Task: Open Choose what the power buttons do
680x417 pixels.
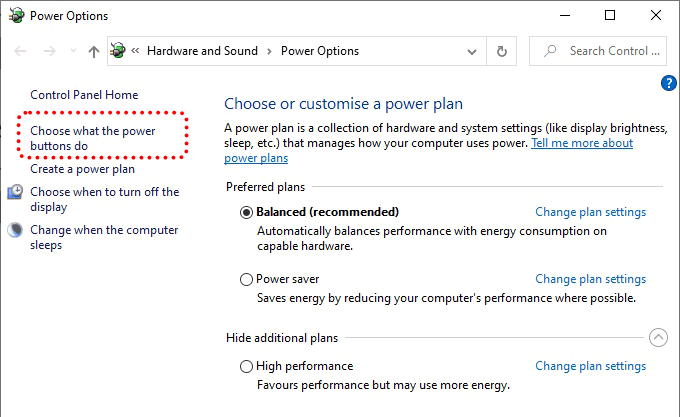Action: coord(93,138)
